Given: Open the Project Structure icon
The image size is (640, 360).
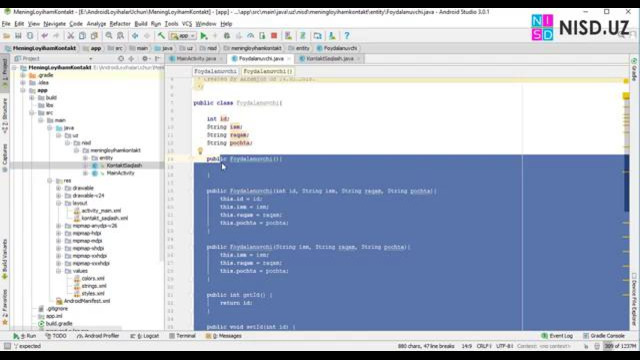Looking at the screenshot, I should [318, 36].
